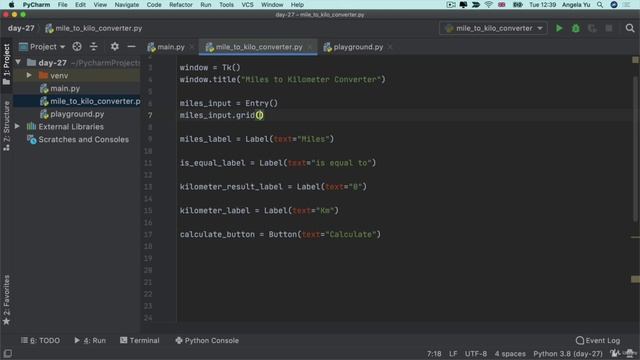Click line number 11 in the gutter
Screen dimensions: 640x360
[x=148, y=163]
